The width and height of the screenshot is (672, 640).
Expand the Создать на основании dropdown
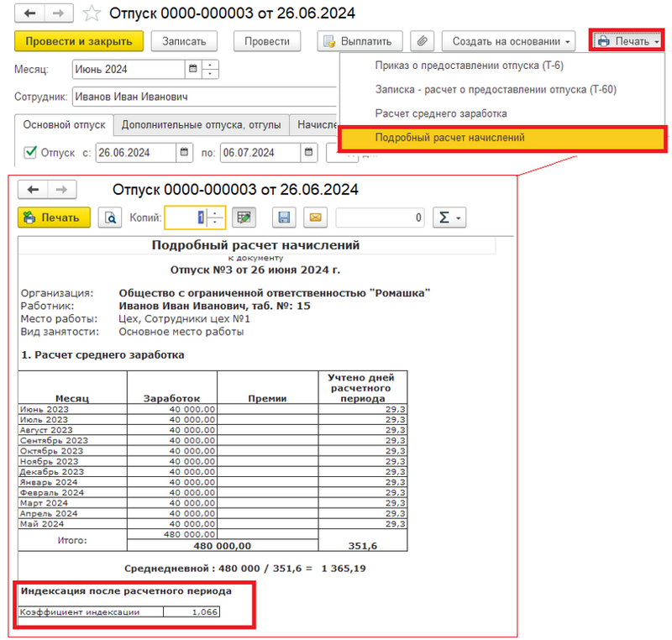[512, 41]
